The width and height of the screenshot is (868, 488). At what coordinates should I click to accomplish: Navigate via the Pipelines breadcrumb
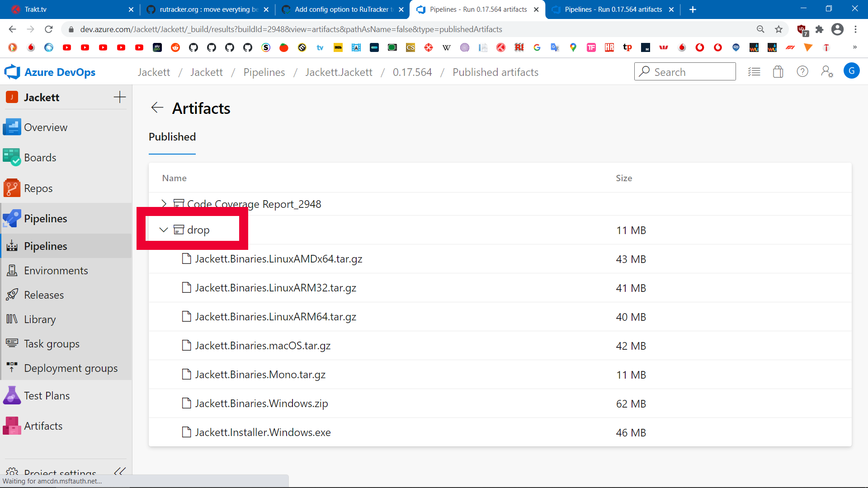click(264, 72)
